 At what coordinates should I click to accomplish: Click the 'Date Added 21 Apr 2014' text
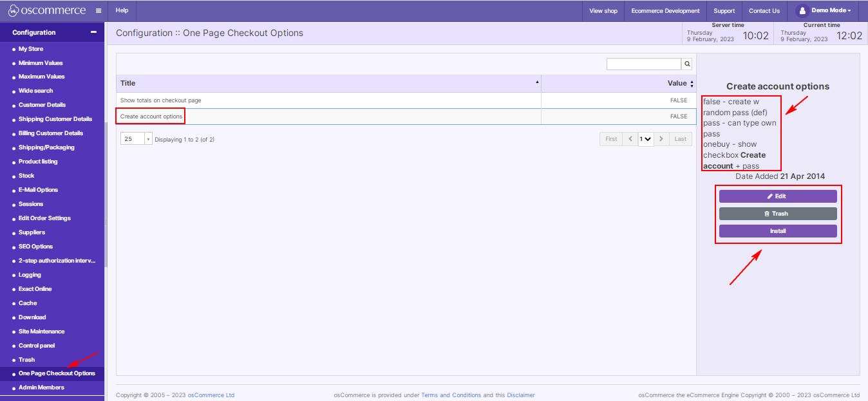tap(780, 176)
